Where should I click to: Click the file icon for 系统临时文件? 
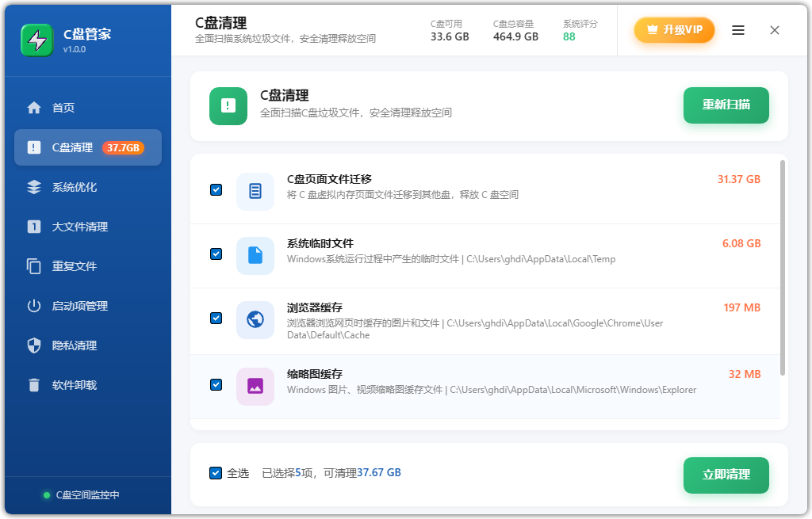(255, 256)
